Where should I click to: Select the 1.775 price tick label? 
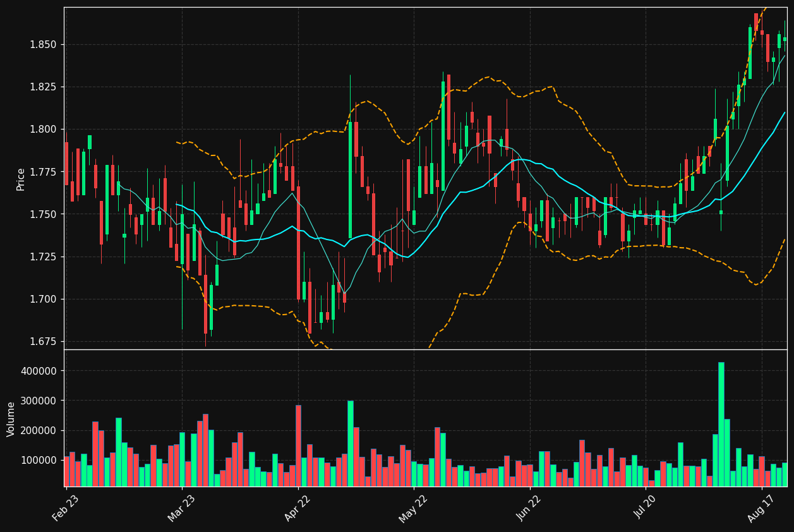(x=44, y=172)
